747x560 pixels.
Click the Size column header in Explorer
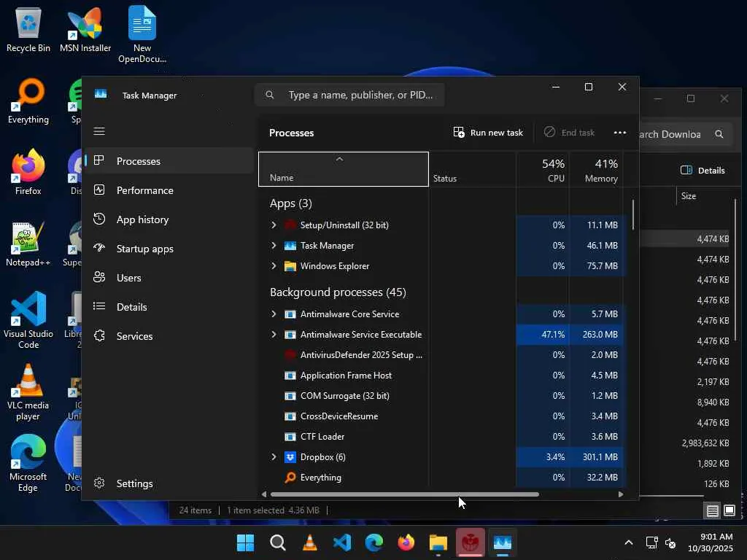pos(689,195)
